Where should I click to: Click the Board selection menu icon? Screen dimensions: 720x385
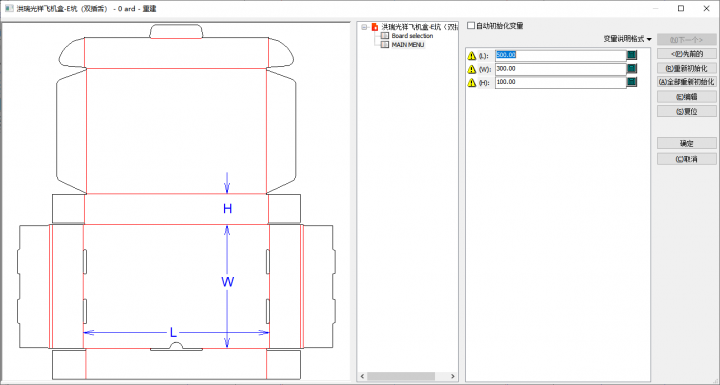pyautogui.click(x=385, y=36)
